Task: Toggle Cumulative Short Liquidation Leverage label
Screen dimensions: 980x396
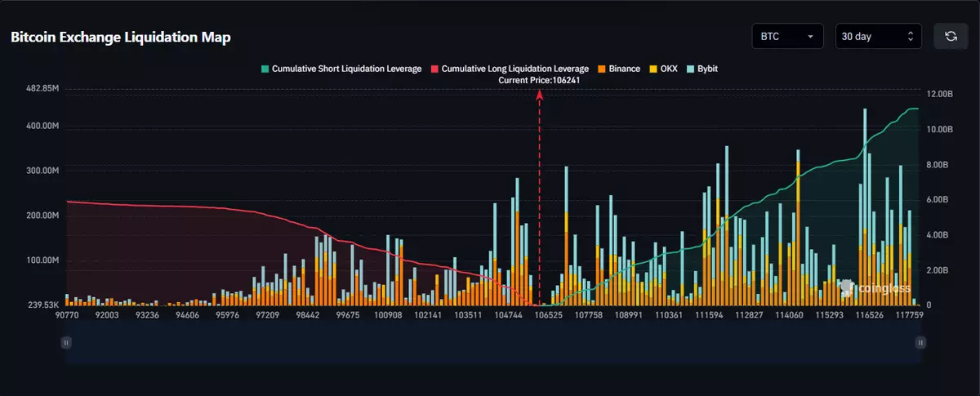Action: 346,69
